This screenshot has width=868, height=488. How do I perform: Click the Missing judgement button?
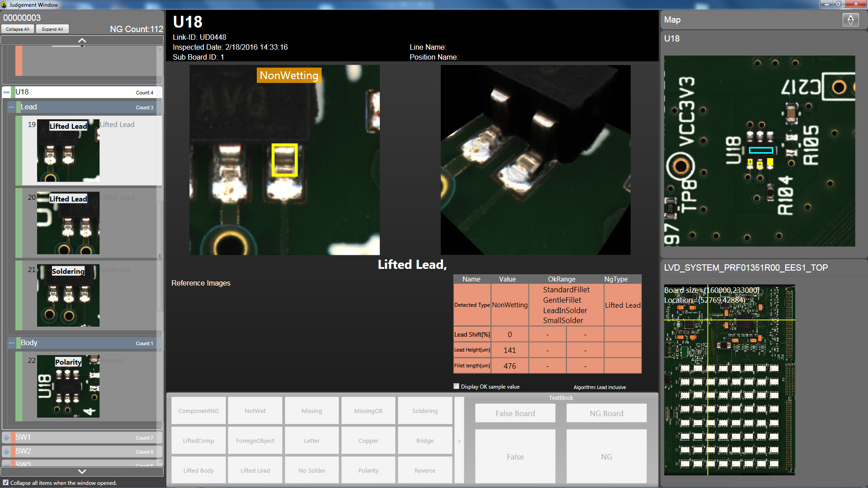click(x=312, y=411)
